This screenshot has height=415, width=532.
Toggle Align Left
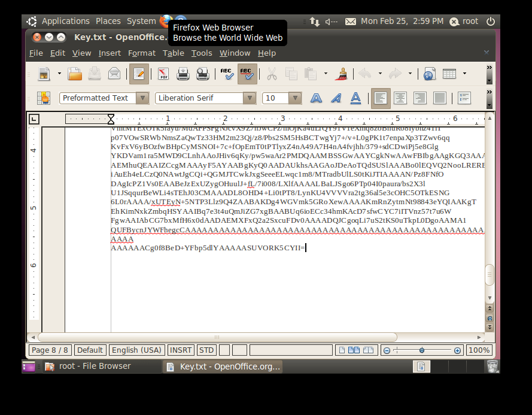pyautogui.click(x=381, y=98)
